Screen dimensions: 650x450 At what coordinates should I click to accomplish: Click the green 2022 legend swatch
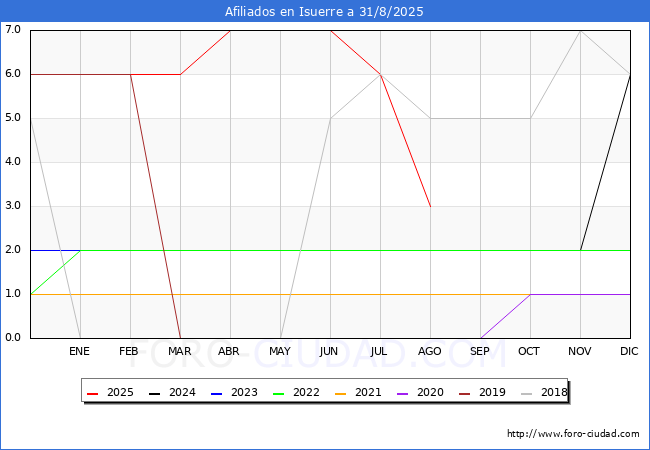[279, 394]
